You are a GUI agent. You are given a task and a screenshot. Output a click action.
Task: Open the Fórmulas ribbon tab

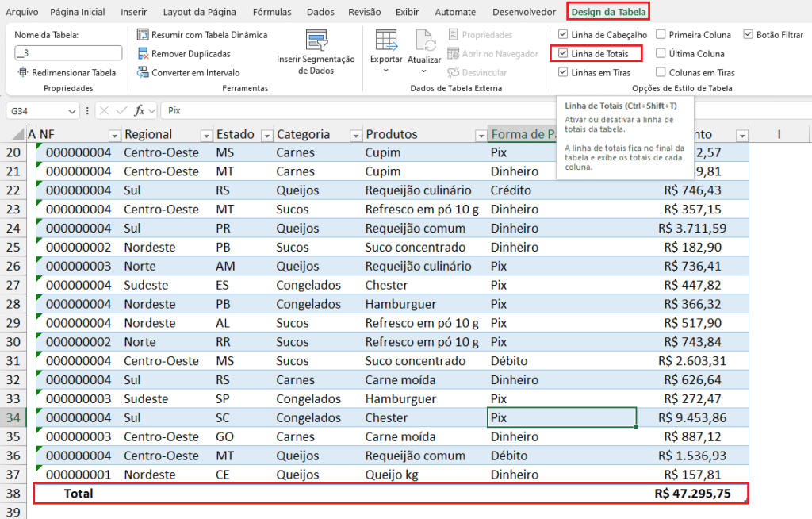pyautogui.click(x=271, y=12)
